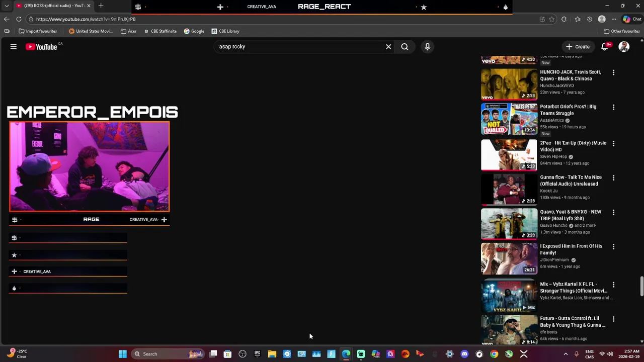Screen dimensions: 644x362
Task: Run search with the magnifier button
Action: [x=405, y=47]
